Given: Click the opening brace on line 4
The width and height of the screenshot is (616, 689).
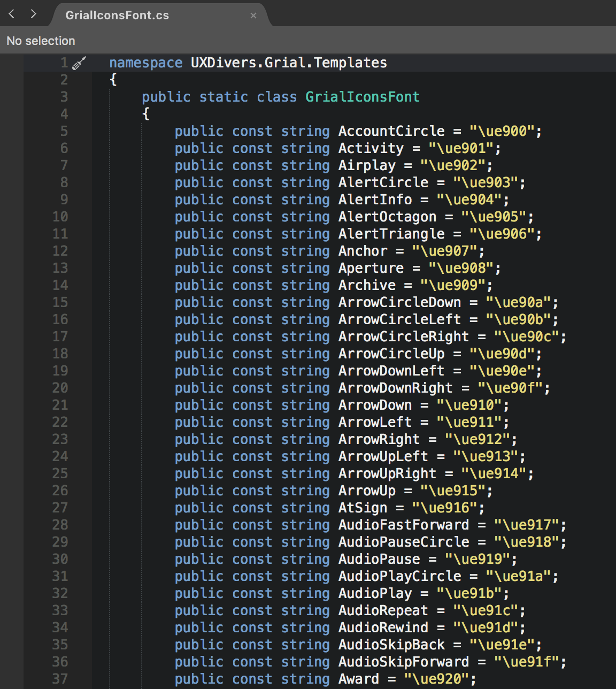Looking at the screenshot, I should [x=146, y=114].
